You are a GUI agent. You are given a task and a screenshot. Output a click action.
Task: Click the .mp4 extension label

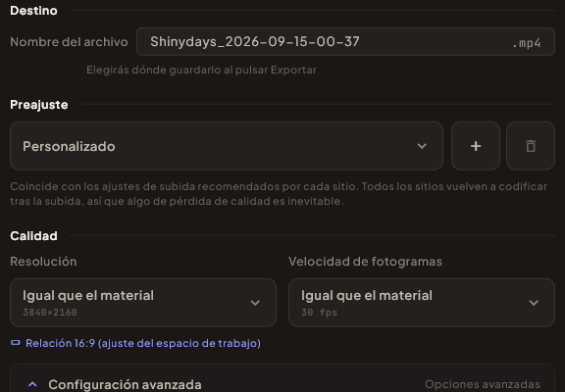(x=527, y=43)
